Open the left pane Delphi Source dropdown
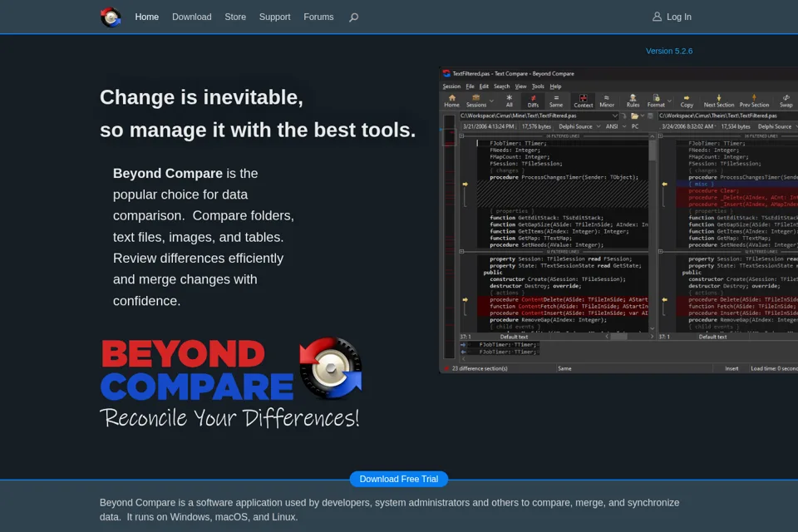This screenshot has height=532, width=798. pos(598,126)
